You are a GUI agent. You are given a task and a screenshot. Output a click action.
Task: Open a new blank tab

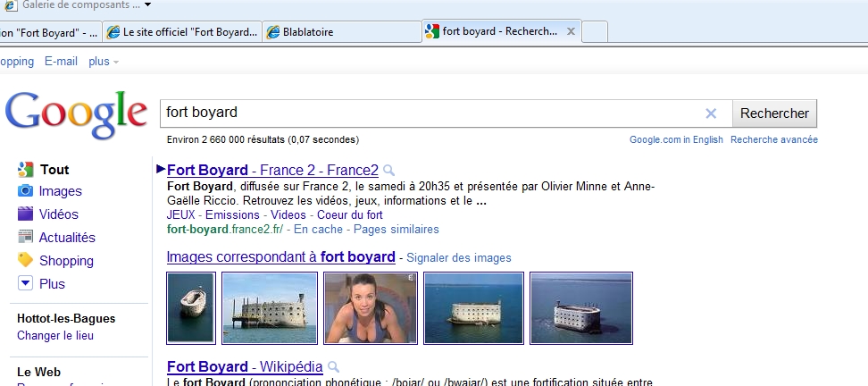click(x=595, y=31)
